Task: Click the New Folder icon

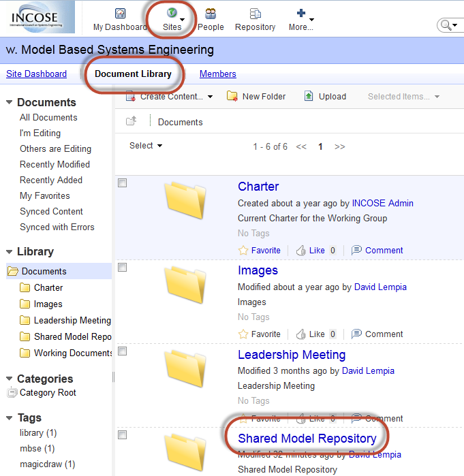Action: point(232,96)
